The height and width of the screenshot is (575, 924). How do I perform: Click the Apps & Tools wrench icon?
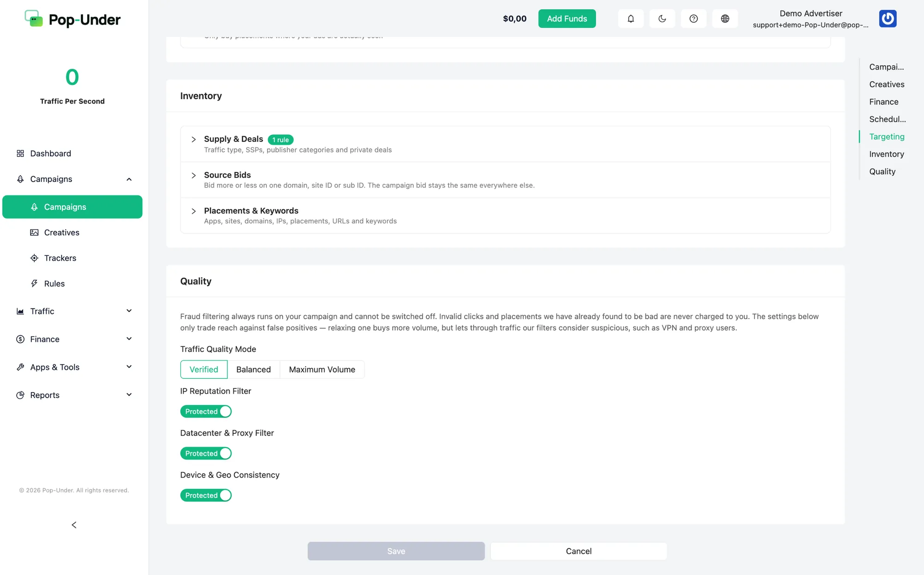(x=20, y=367)
